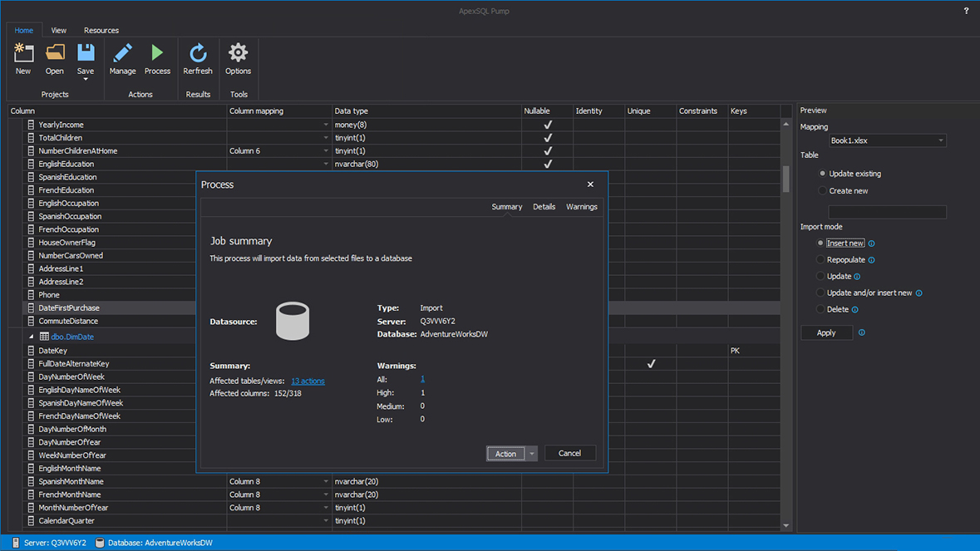
Task: Switch to the View ribbon tab
Action: point(58,30)
